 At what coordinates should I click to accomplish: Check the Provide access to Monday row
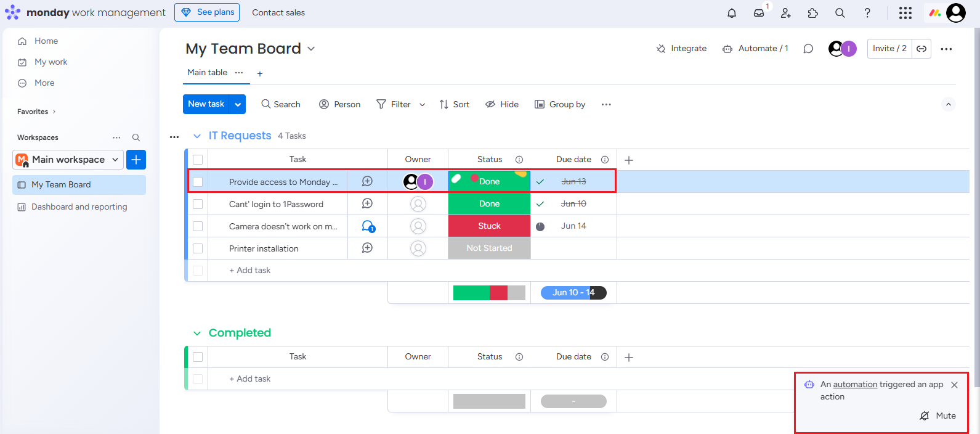click(x=198, y=182)
